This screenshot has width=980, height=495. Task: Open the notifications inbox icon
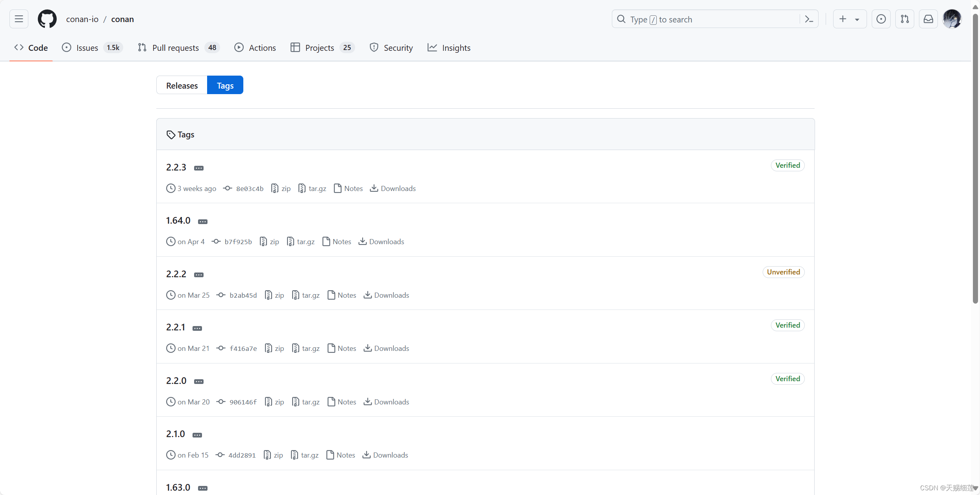[x=928, y=19]
